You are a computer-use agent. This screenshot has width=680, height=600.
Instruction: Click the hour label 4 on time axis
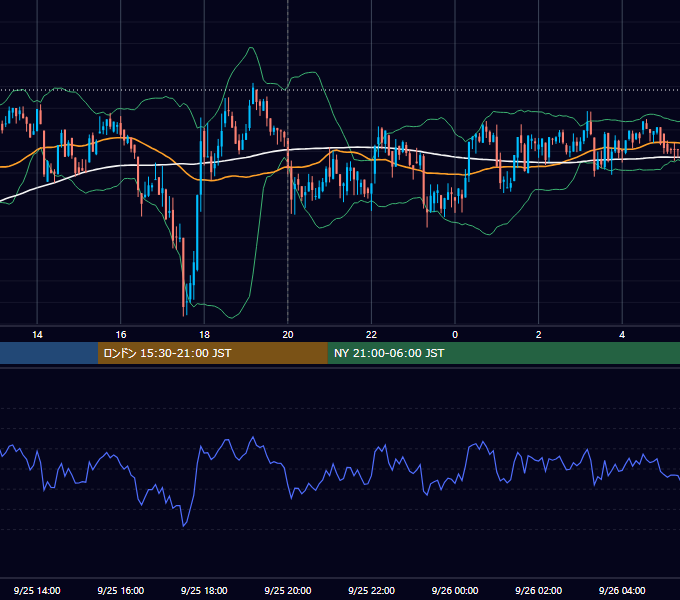point(622,335)
